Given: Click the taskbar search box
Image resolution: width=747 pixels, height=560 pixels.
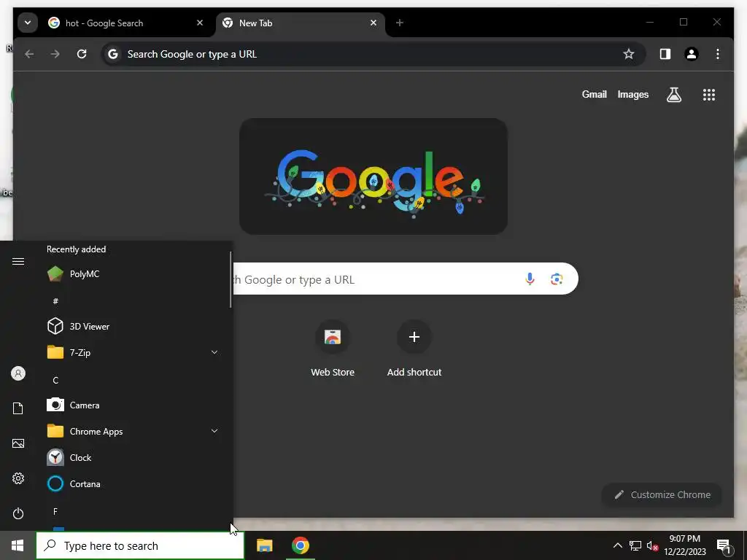Looking at the screenshot, I should 140,545.
